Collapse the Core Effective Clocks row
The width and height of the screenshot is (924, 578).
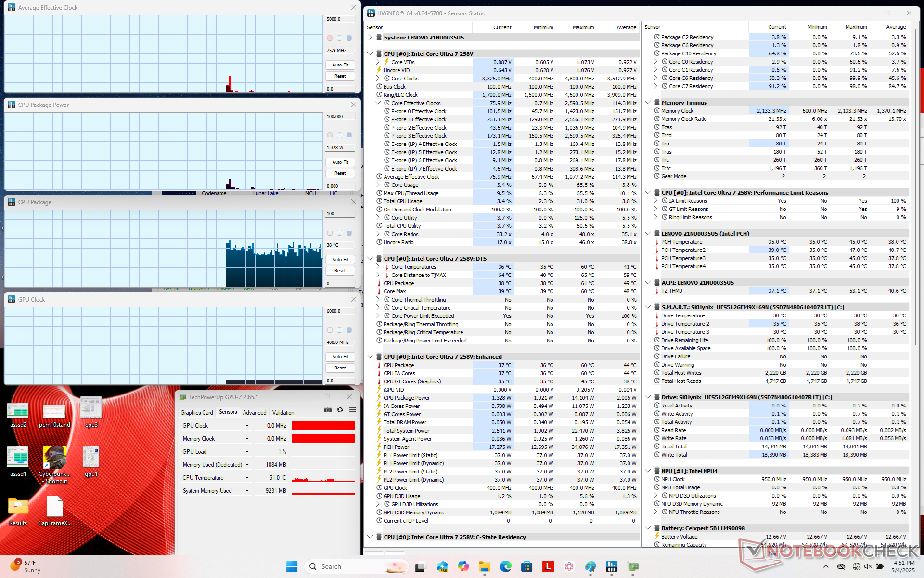point(378,103)
